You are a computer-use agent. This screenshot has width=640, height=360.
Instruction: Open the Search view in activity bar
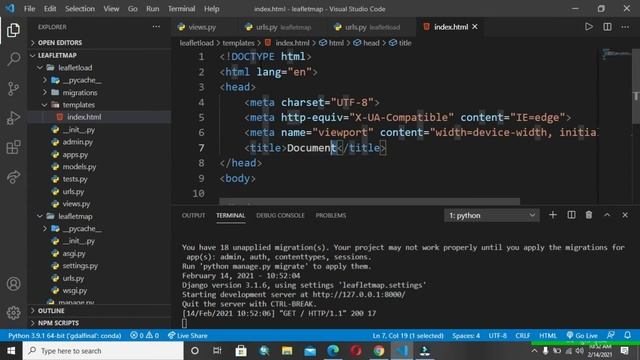click(x=13, y=59)
